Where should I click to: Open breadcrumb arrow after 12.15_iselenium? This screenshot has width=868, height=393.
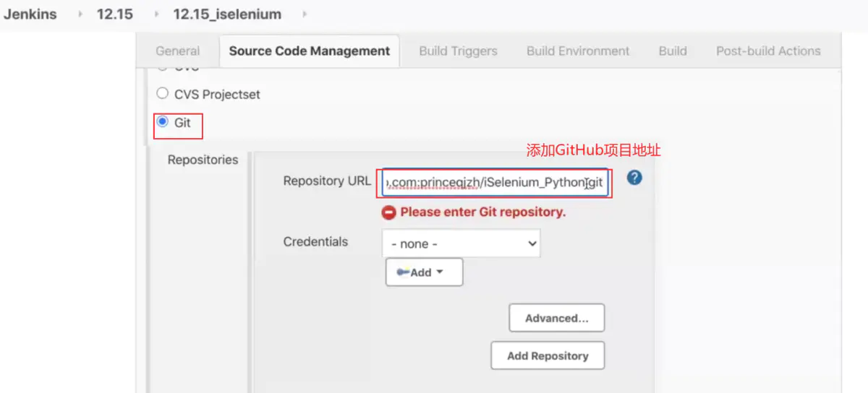pyautogui.click(x=304, y=14)
